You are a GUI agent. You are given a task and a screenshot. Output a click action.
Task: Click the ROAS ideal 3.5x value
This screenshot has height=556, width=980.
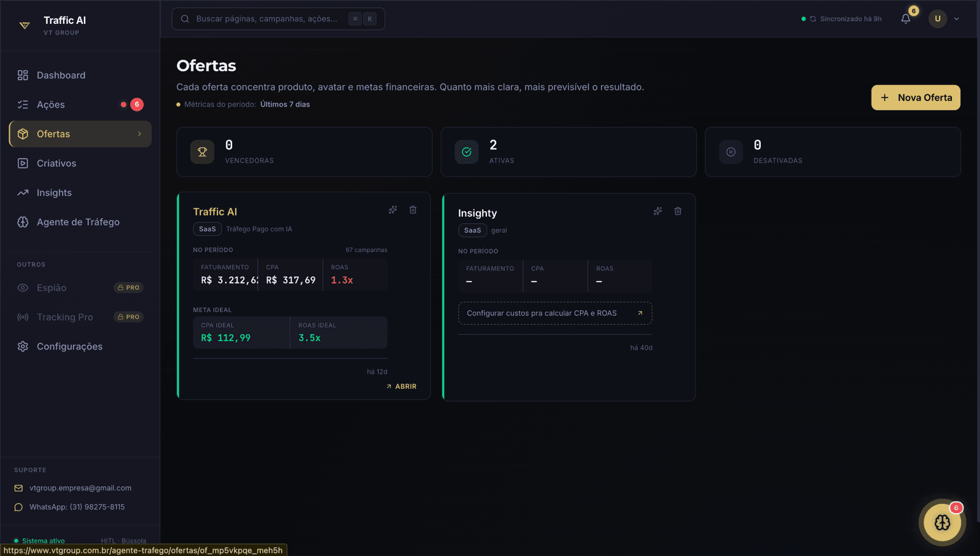coord(309,338)
